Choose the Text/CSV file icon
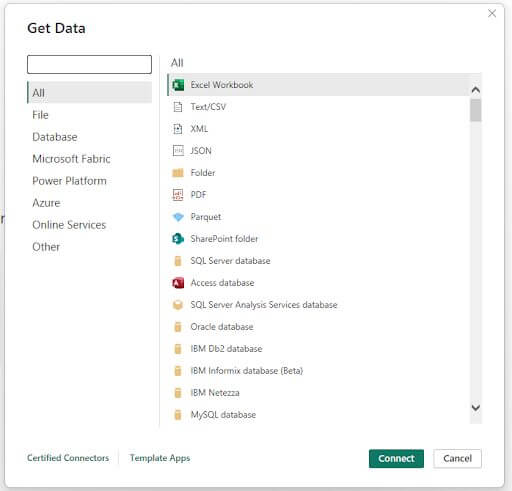The image size is (512, 491). tap(178, 107)
